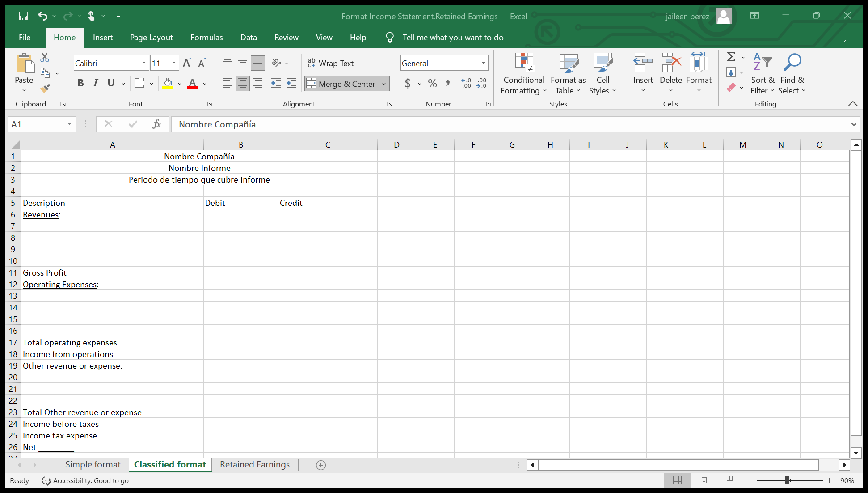The width and height of the screenshot is (868, 493).
Task: Open the Retained Earnings sheet tab
Action: click(254, 464)
